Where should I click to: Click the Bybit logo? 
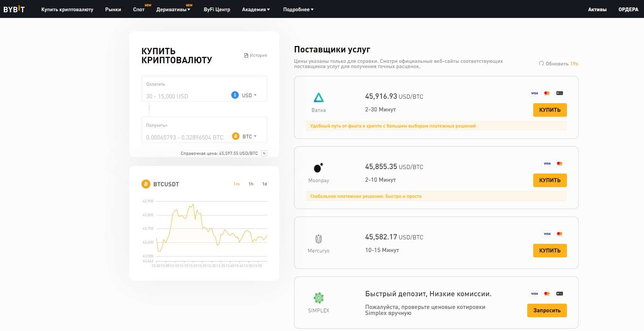(14, 9)
